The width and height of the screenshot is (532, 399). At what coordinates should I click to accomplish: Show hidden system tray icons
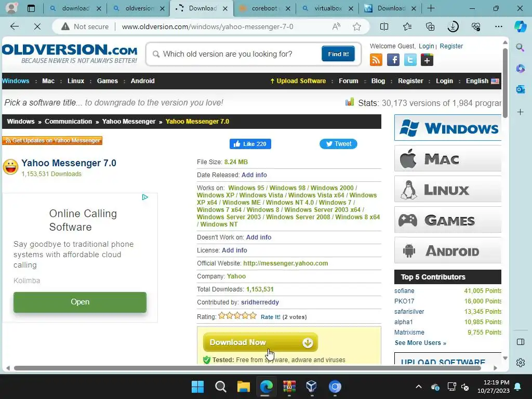point(419,387)
